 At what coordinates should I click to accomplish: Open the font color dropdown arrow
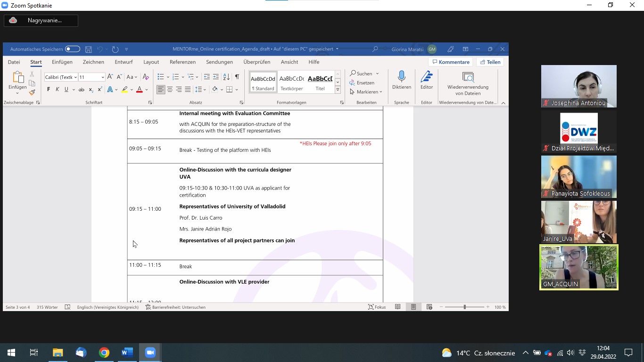pyautogui.click(x=147, y=90)
